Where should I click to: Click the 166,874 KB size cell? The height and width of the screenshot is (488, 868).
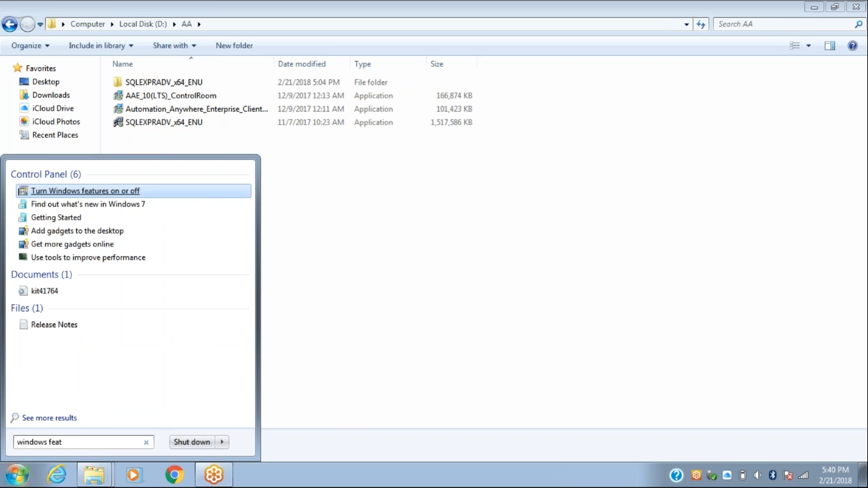point(454,96)
